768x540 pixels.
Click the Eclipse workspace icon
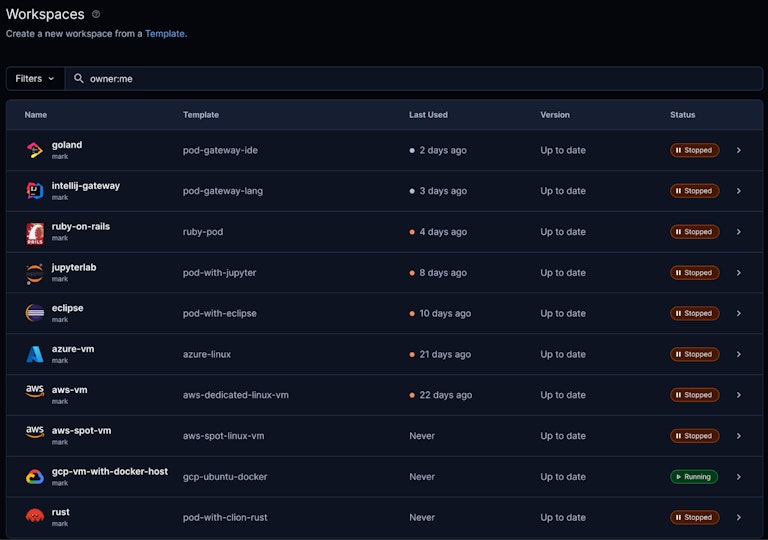[x=35, y=313]
